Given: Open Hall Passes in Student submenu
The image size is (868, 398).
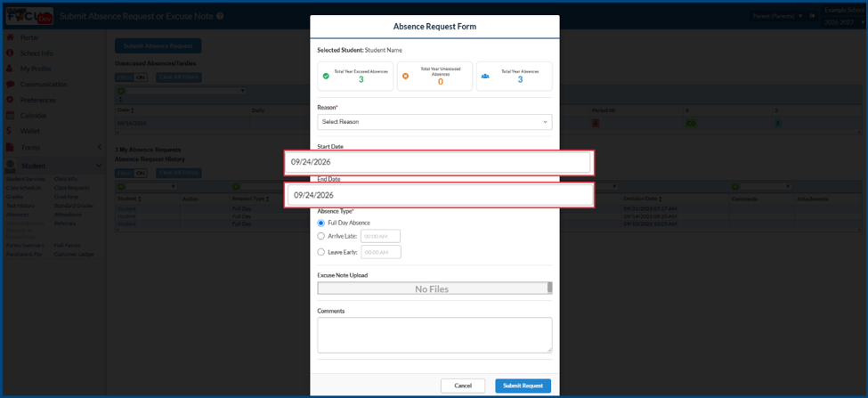Looking at the screenshot, I should (x=67, y=245).
